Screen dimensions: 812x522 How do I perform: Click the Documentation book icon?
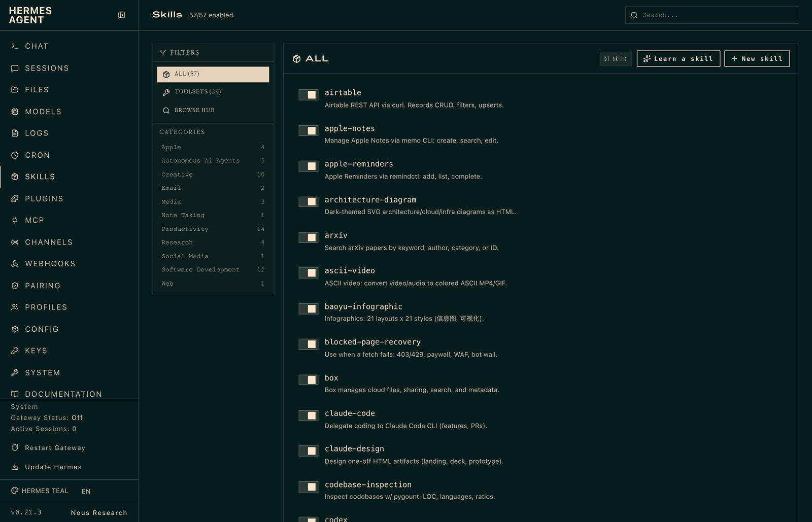pyautogui.click(x=15, y=394)
